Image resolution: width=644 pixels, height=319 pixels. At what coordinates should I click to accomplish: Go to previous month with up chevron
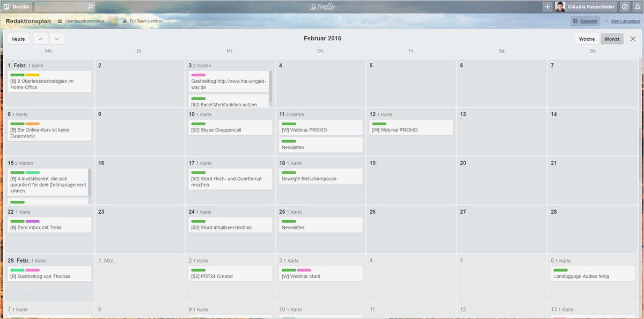pyautogui.click(x=41, y=39)
